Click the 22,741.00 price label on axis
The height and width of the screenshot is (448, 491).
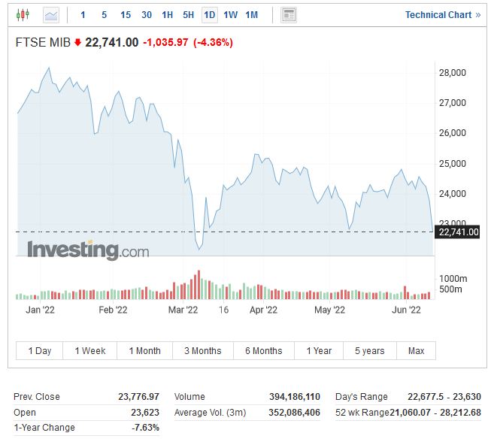pyautogui.click(x=458, y=232)
